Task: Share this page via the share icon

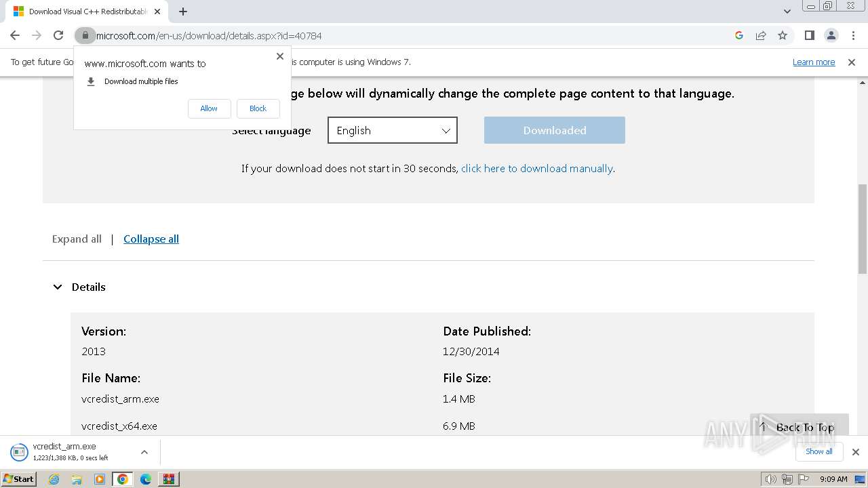Action: click(761, 35)
